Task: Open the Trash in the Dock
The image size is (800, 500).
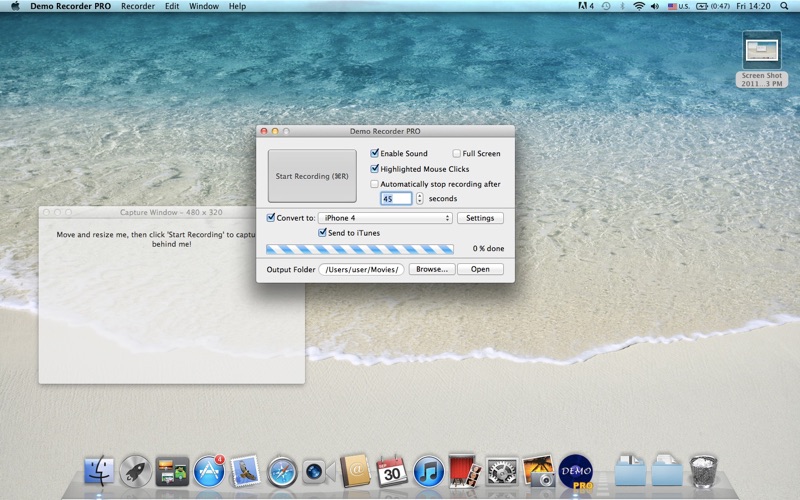Action: [704, 471]
